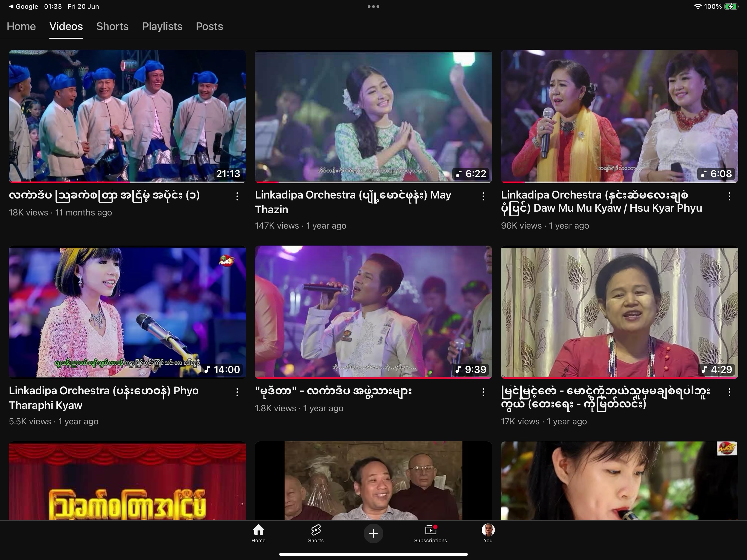This screenshot has width=747, height=560.
Task: Tap the three-dot multitasking icon at top
Action: (x=373, y=6)
